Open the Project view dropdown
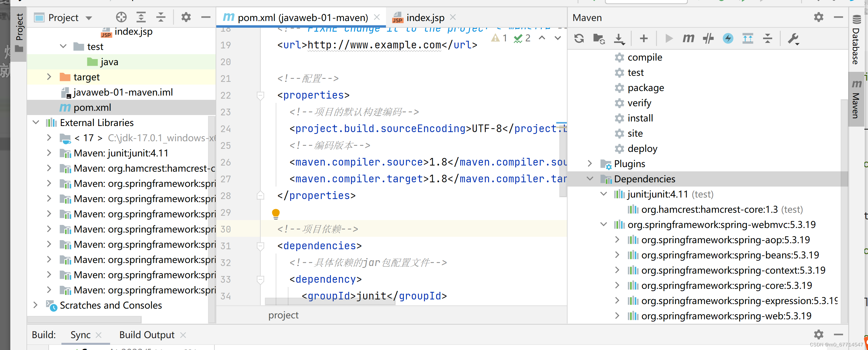 [x=89, y=18]
